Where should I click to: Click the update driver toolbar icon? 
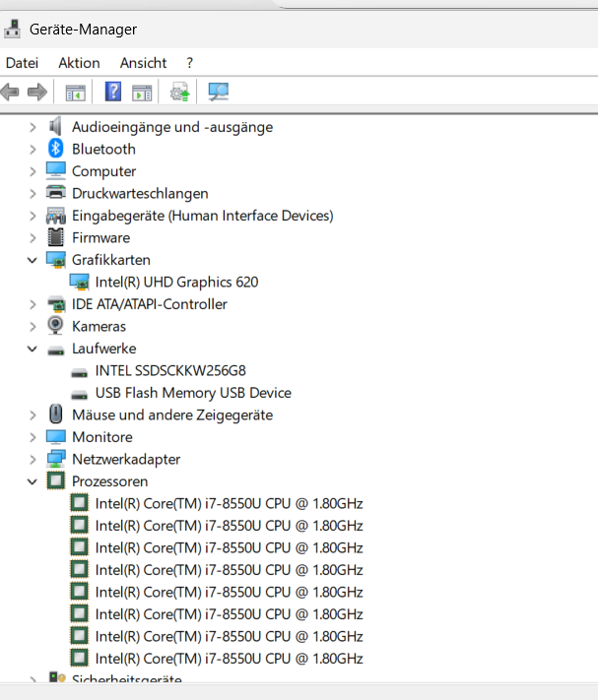click(x=180, y=92)
